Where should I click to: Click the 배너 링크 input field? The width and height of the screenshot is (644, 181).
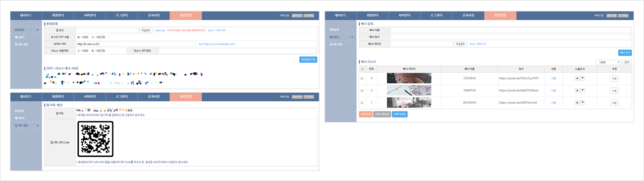coord(511,37)
